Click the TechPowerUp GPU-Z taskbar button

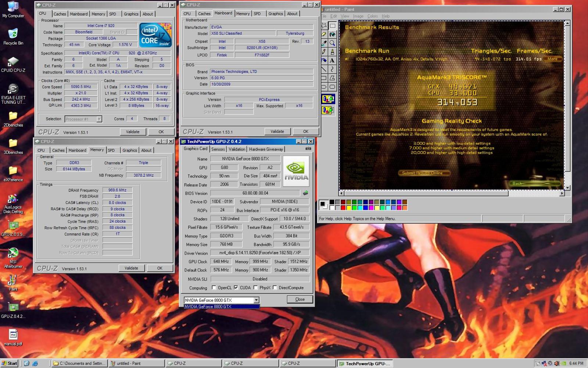365,363
